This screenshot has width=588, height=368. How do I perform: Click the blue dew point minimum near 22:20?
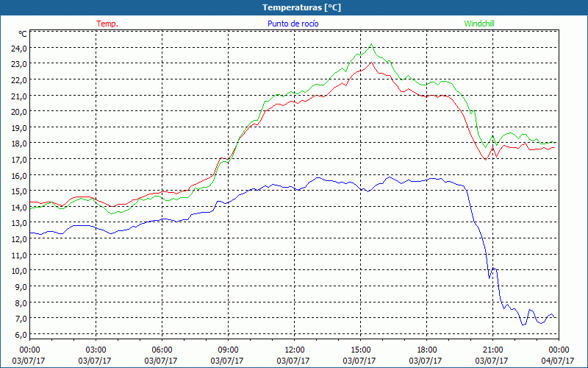pos(523,325)
